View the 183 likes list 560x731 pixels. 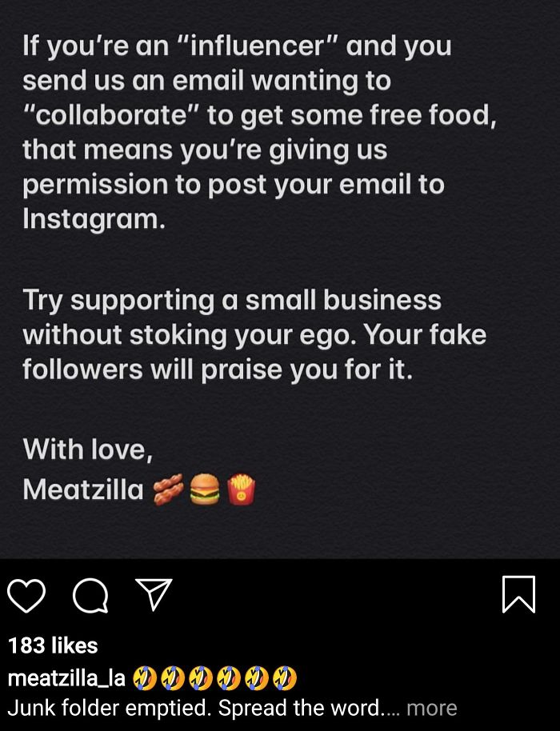click(52, 645)
